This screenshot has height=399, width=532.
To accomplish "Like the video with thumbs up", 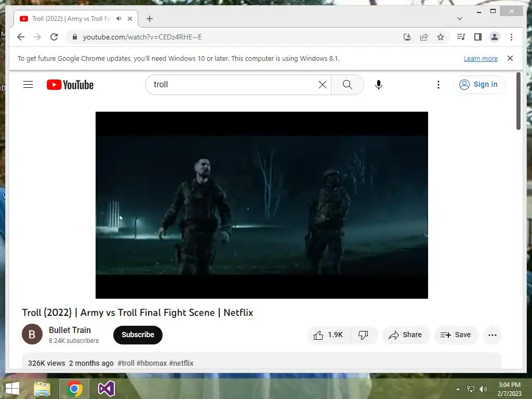I will 328,335.
